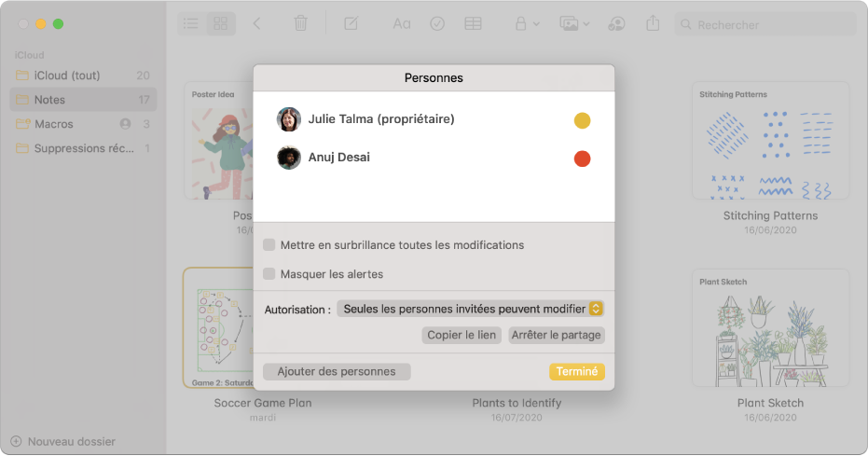Switch to gallery grid view
Screen dimensions: 868x456
pyautogui.click(x=221, y=24)
